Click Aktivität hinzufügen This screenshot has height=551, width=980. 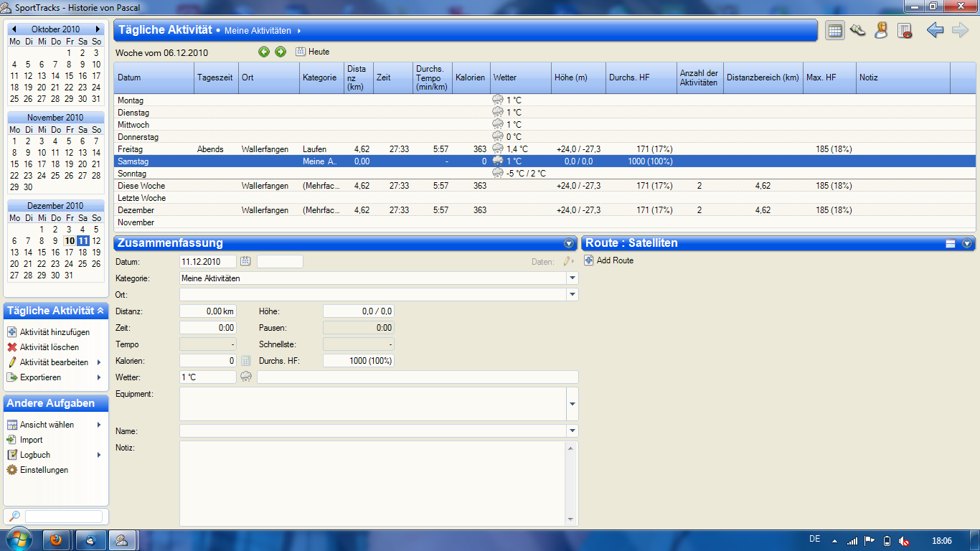55,332
